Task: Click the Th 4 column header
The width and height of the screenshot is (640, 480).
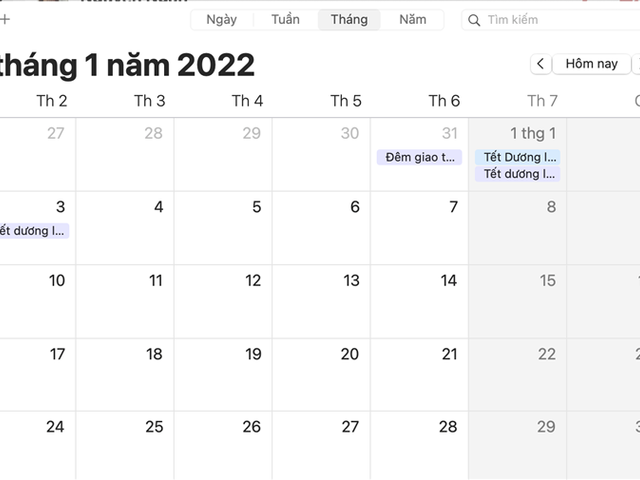Action: (x=247, y=100)
